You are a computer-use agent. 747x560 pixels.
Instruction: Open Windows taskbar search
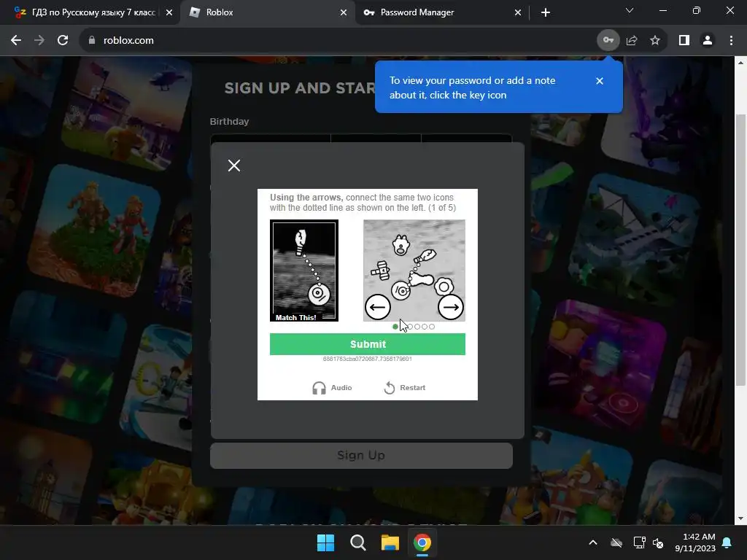pyautogui.click(x=357, y=542)
